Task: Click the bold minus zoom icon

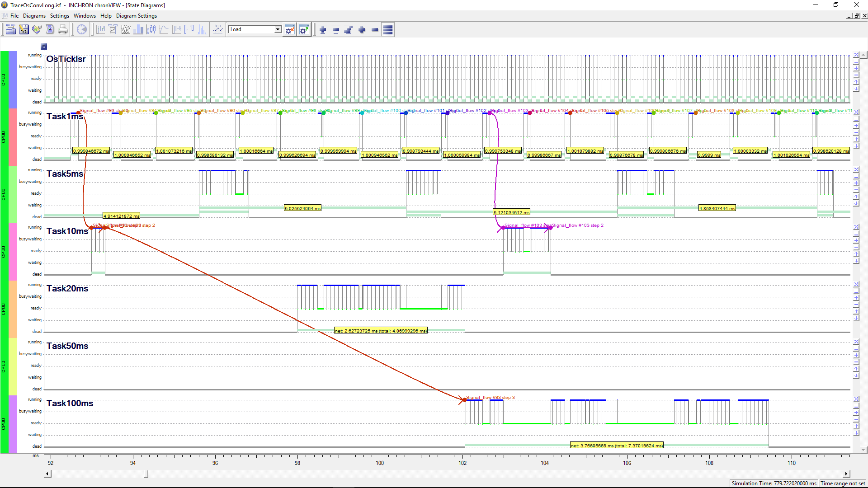Action: tap(375, 30)
